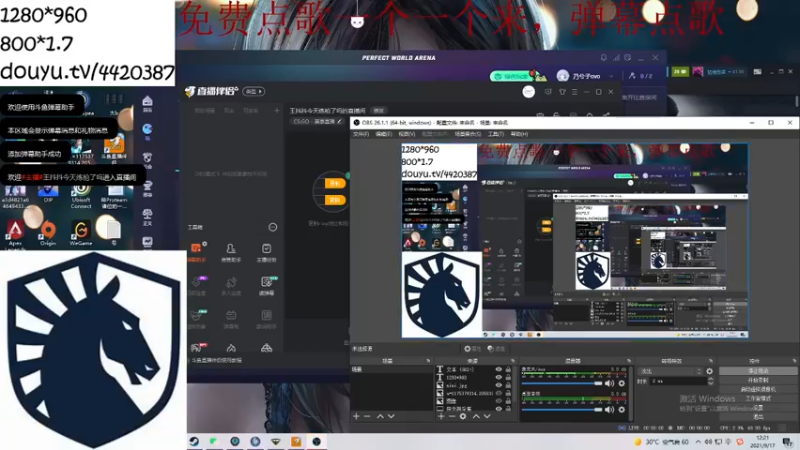Open OBS 场景集合(S) menu
Viewport: 800px width, 450px height.
click(468, 134)
